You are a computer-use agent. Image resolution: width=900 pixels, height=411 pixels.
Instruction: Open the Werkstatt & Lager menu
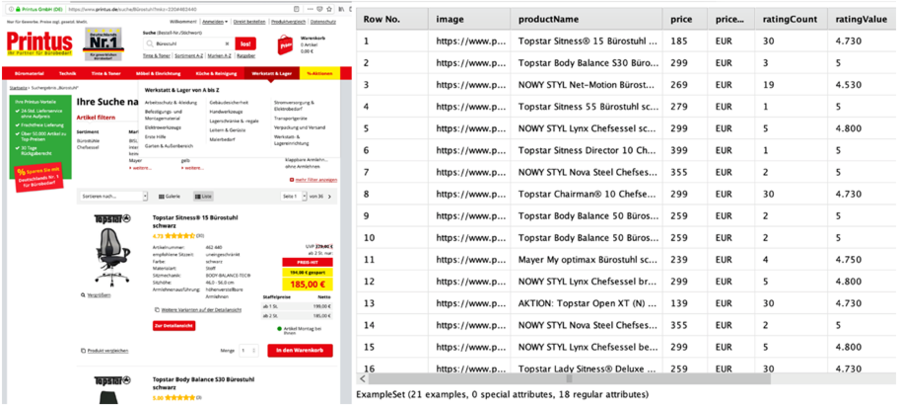271,73
